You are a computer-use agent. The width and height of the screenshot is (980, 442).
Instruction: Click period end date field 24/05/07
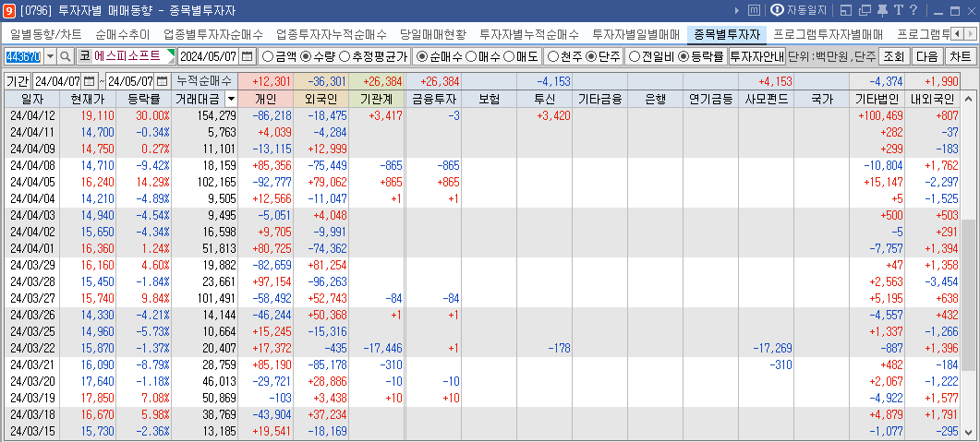[130, 81]
